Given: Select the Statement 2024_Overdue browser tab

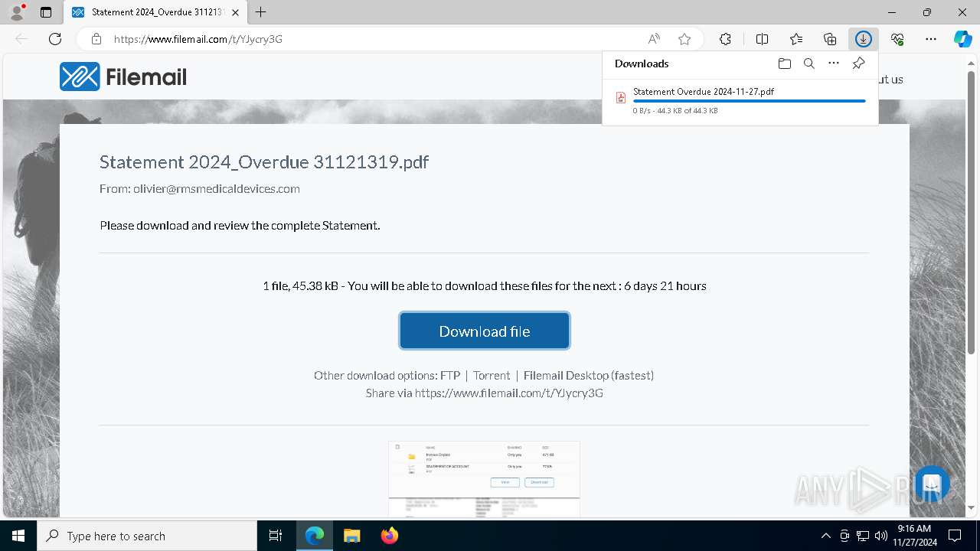Looking at the screenshot, I should click(x=155, y=12).
